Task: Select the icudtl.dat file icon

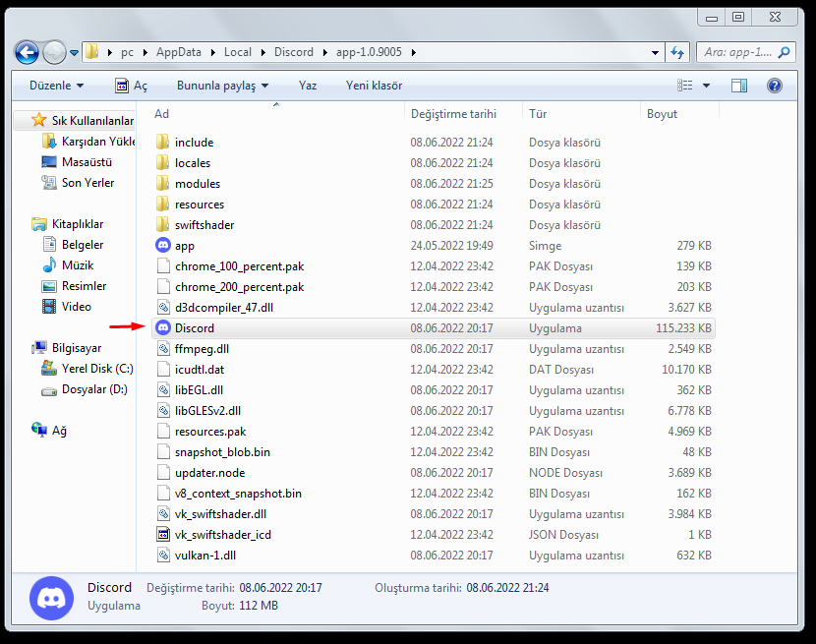Action: 163,369
